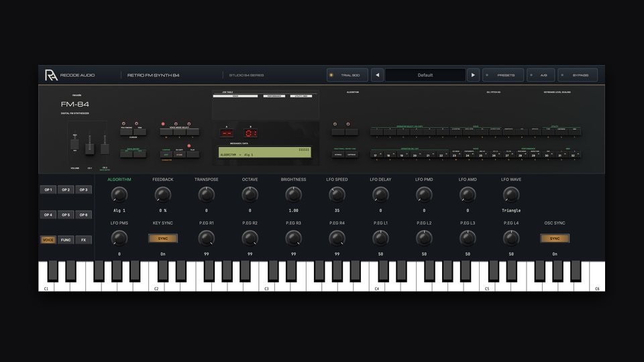Click the LFO PMD knob

pos(424,194)
